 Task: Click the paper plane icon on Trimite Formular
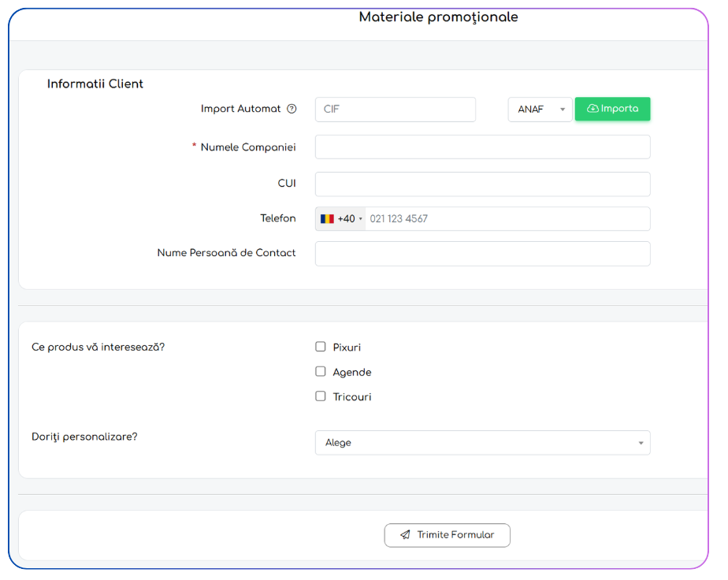tap(405, 535)
